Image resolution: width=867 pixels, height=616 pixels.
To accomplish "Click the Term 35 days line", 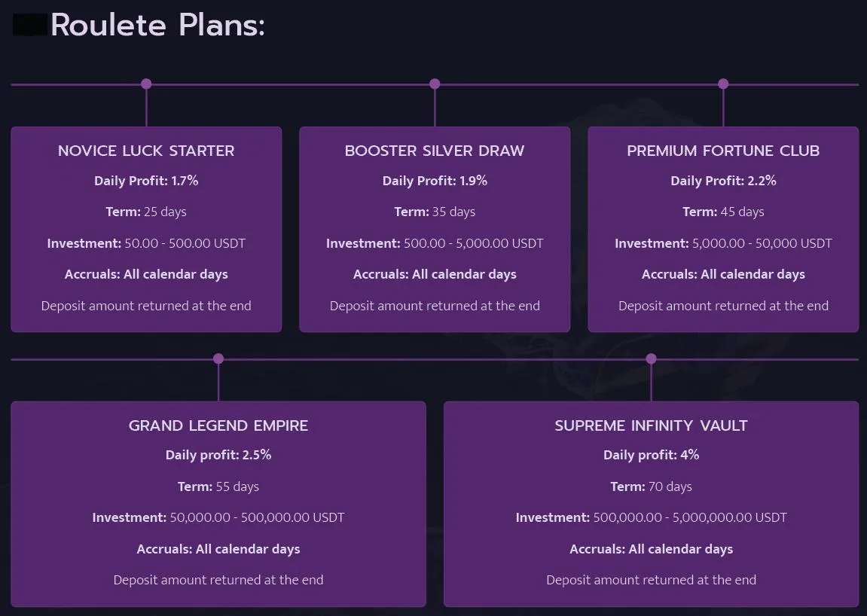I will [x=435, y=212].
